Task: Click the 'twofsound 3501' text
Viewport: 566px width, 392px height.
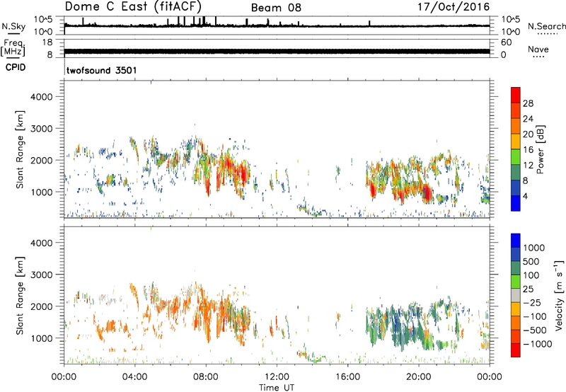Action: (102, 70)
